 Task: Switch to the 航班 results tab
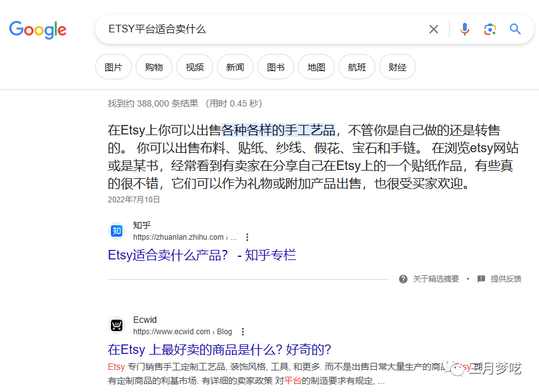point(357,67)
